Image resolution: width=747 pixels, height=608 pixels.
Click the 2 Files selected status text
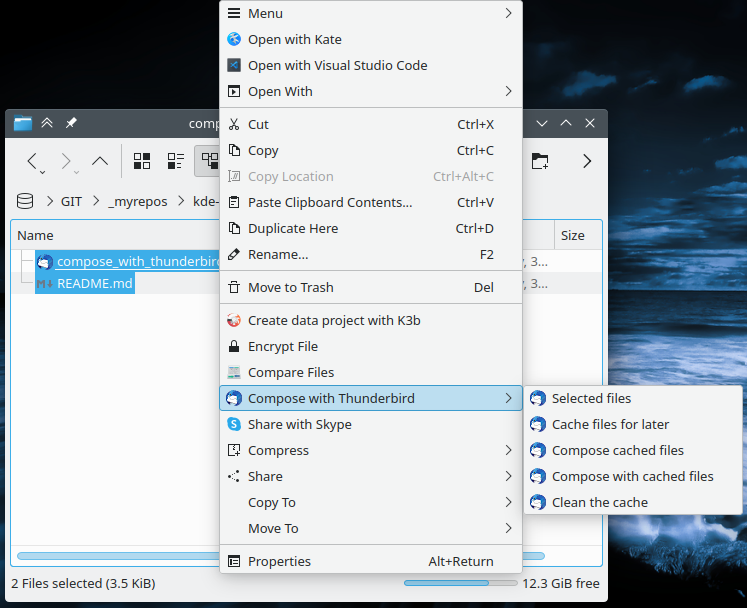click(83, 584)
